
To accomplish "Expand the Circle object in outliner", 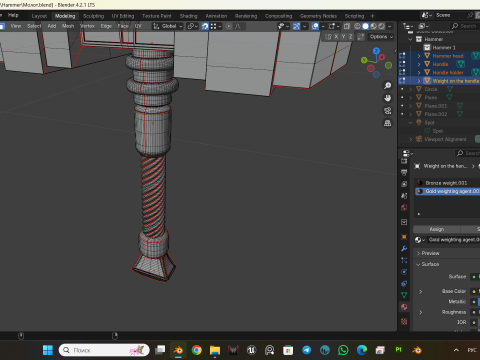I will click(x=411, y=89).
